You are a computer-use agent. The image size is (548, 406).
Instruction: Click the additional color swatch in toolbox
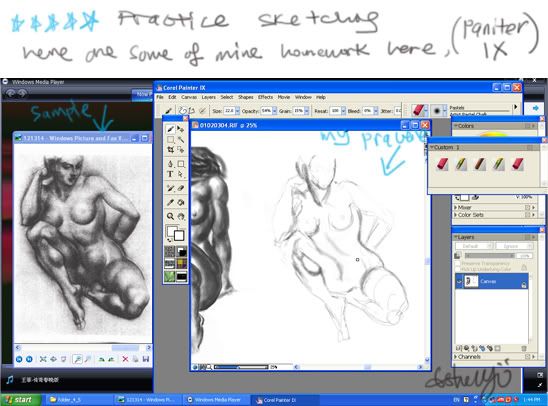180,236
